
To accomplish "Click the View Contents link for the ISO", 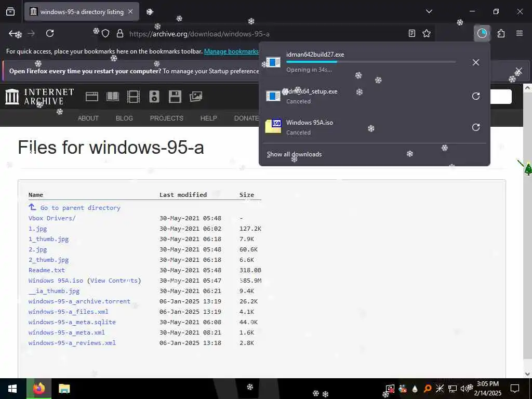I will point(114,281).
